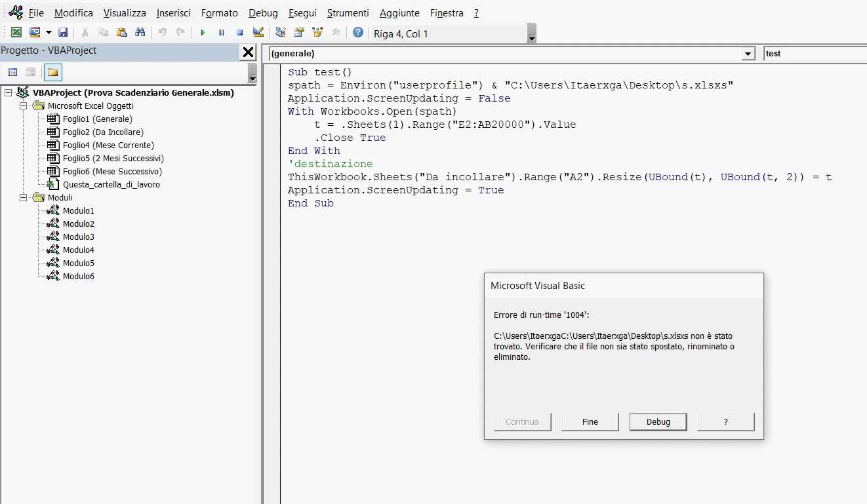The image size is (867, 504).
Task: Open the Debug menu in menu bar
Action: [x=263, y=13]
